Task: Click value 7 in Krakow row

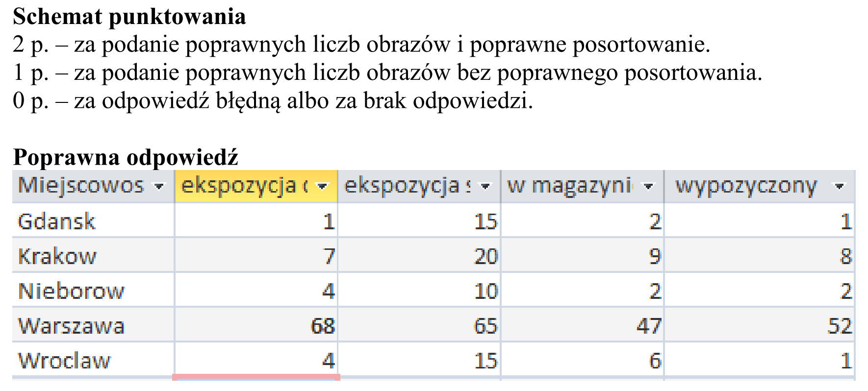Action: pyautogui.click(x=329, y=256)
